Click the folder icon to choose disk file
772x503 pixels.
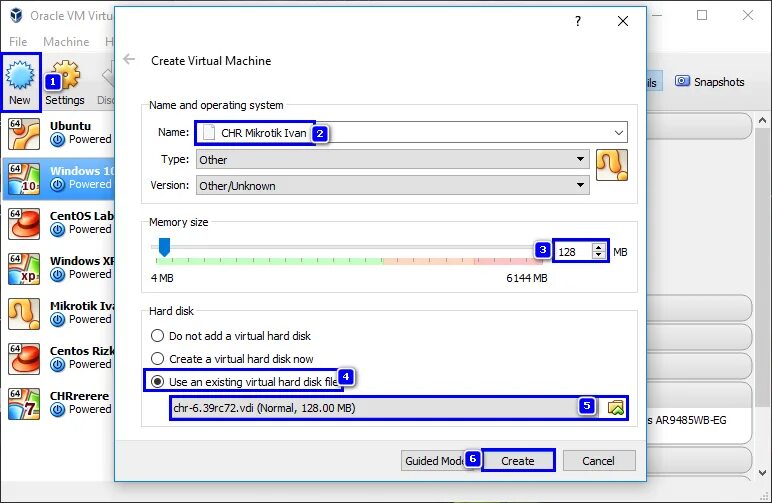point(615,408)
